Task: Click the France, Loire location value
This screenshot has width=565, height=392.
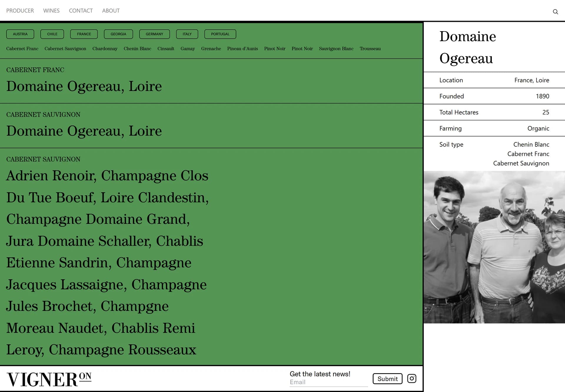Action: pos(531,80)
